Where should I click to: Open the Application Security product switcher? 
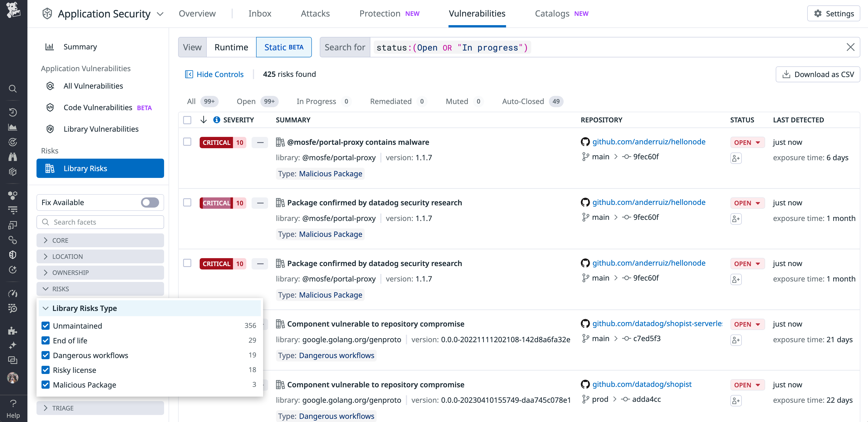[x=160, y=14]
